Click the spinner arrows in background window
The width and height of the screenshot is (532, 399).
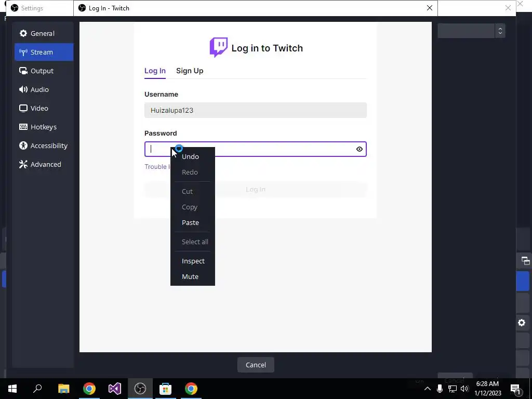500,31
